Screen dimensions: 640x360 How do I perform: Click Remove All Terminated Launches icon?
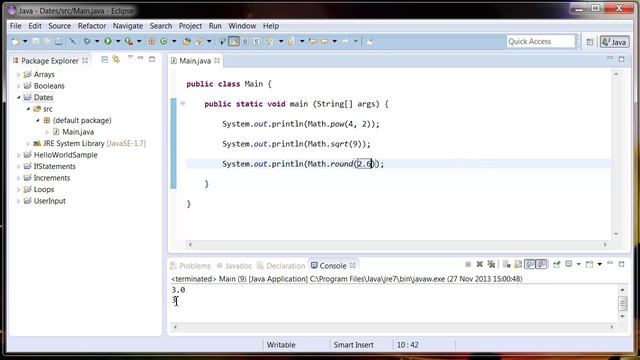tap(491, 264)
